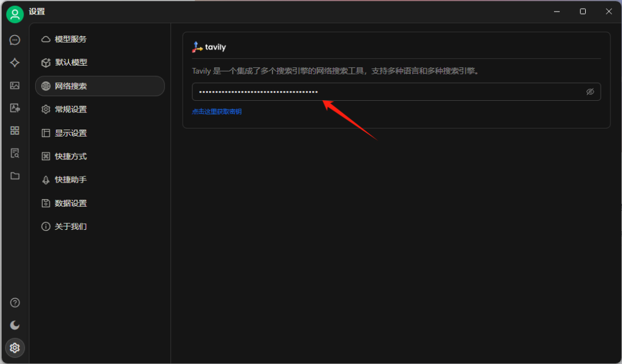Open the mini apps grid icon
Image resolution: width=622 pixels, height=364 pixels.
[14, 131]
